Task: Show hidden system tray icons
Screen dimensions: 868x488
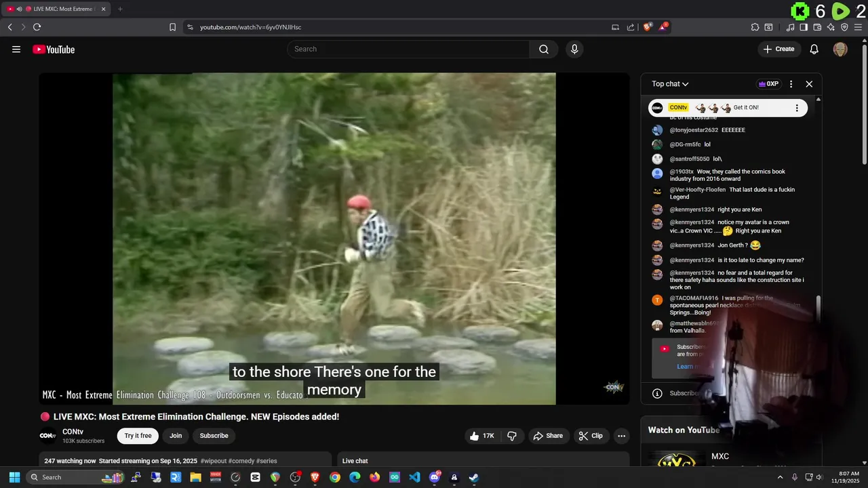Action: 780,477
